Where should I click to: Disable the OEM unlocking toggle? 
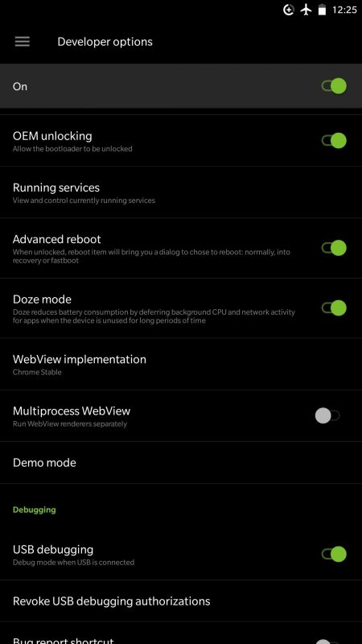334,140
